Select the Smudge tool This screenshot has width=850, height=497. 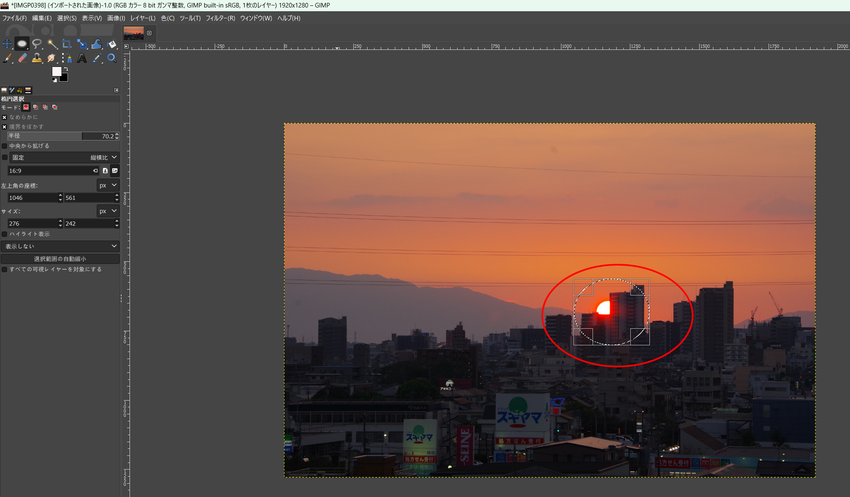pos(51,58)
